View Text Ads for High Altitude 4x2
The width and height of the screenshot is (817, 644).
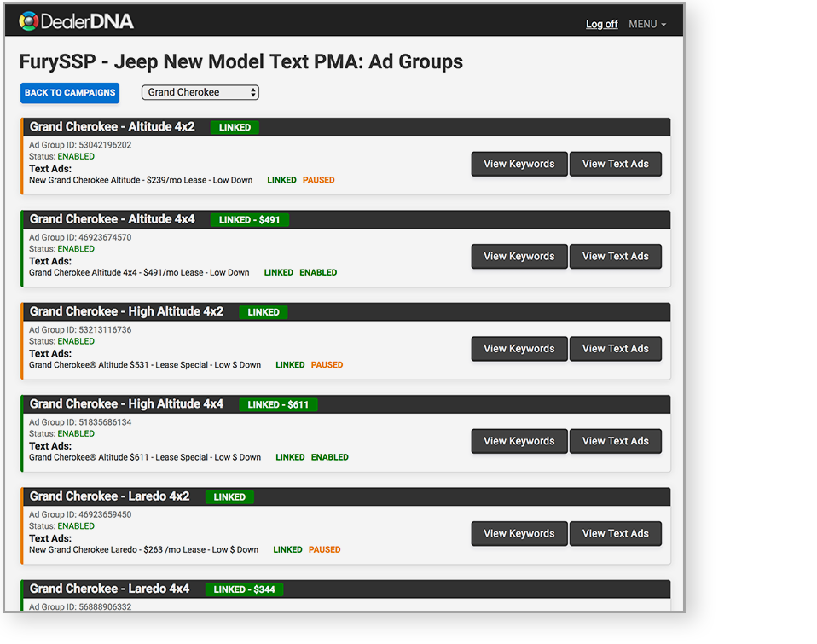click(616, 349)
